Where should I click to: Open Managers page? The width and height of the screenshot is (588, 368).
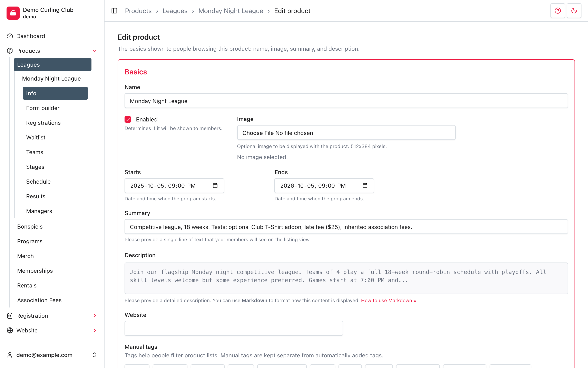[x=39, y=211]
